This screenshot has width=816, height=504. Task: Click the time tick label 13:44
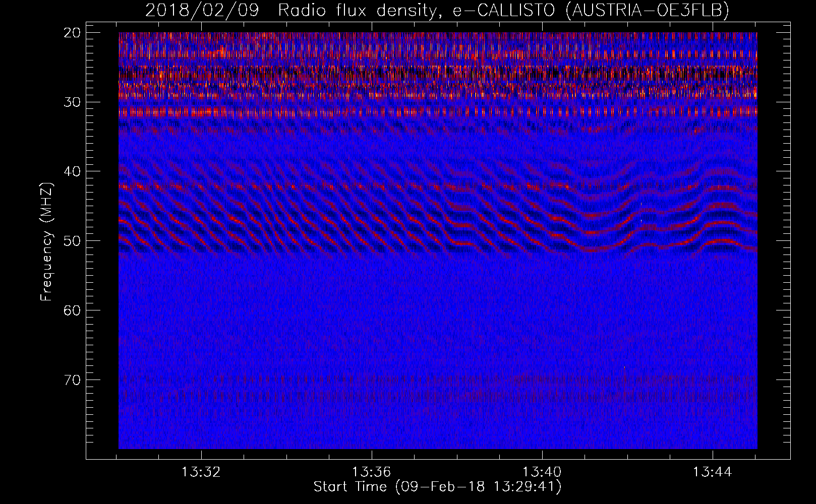[712, 472]
